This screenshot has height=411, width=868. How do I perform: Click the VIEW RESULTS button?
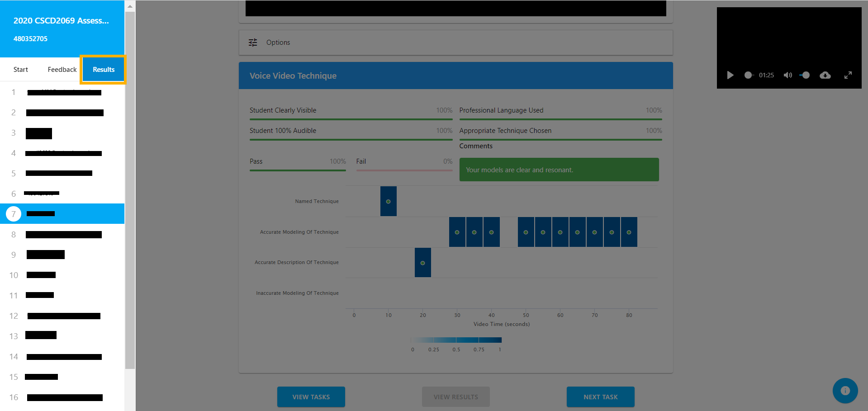point(456,397)
